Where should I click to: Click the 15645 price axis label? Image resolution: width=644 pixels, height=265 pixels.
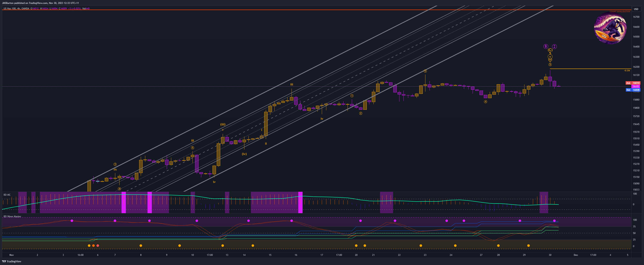tap(636, 124)
